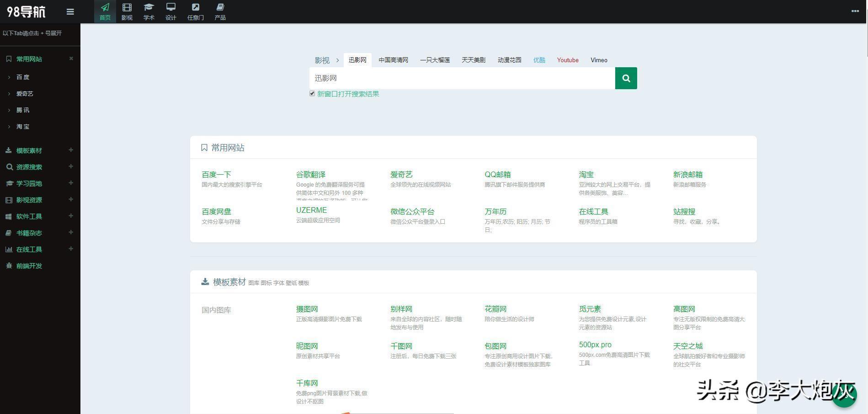Screen dimensions: 868x414
Task: Click the hamburger menu icon beside the logo
Action: (x=70, y=12)
